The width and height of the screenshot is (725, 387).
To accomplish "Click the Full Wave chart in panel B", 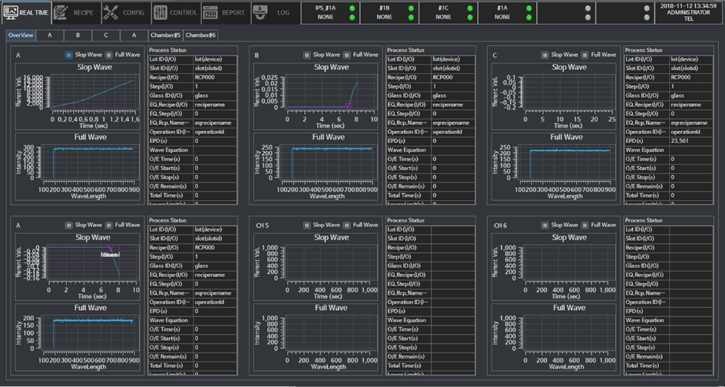I will 316,167.
